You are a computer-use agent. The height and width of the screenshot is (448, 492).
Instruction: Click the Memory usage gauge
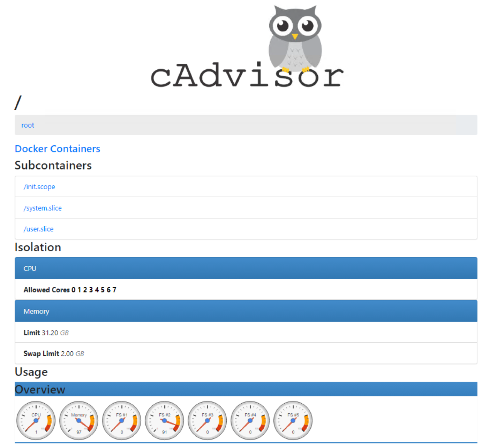click(x=79, y=421)
